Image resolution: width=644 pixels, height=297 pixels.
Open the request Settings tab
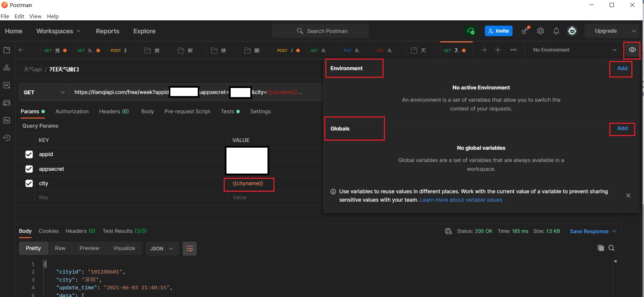(x=260, y=111)
